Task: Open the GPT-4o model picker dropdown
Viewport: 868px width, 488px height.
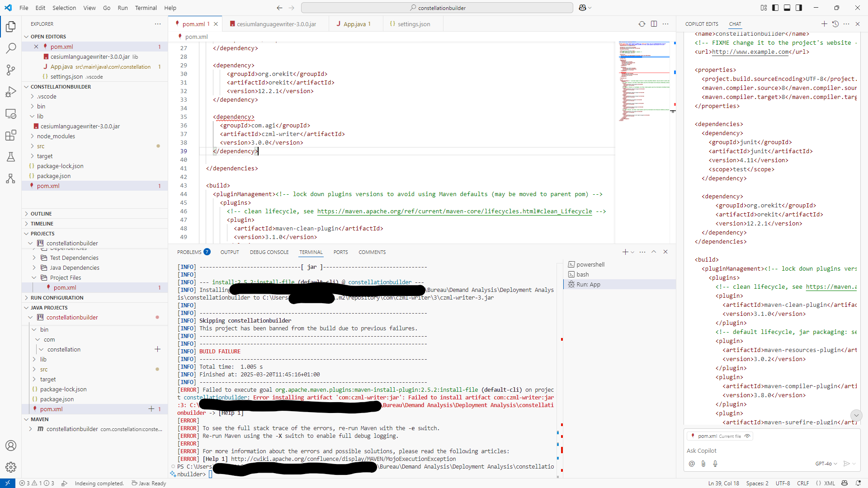Action: [826, 464]
